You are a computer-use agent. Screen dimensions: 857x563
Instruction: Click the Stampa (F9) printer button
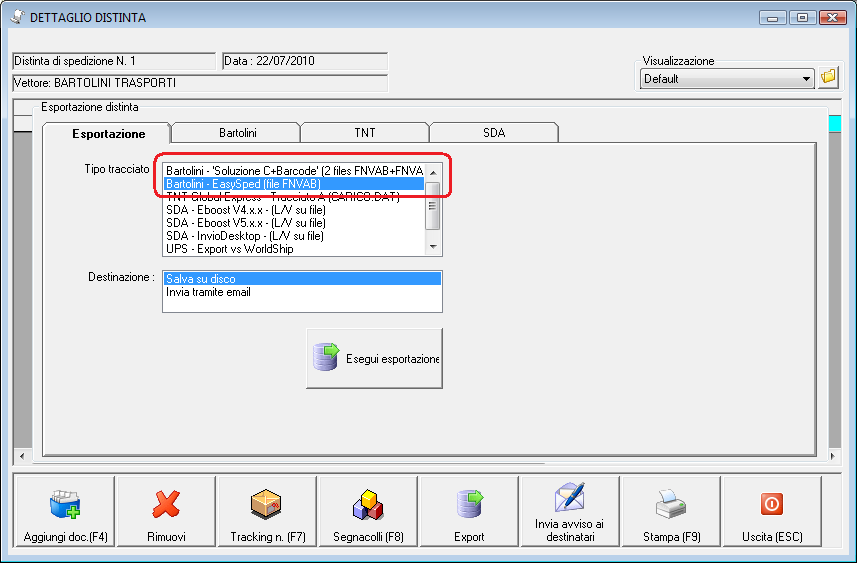671,511
